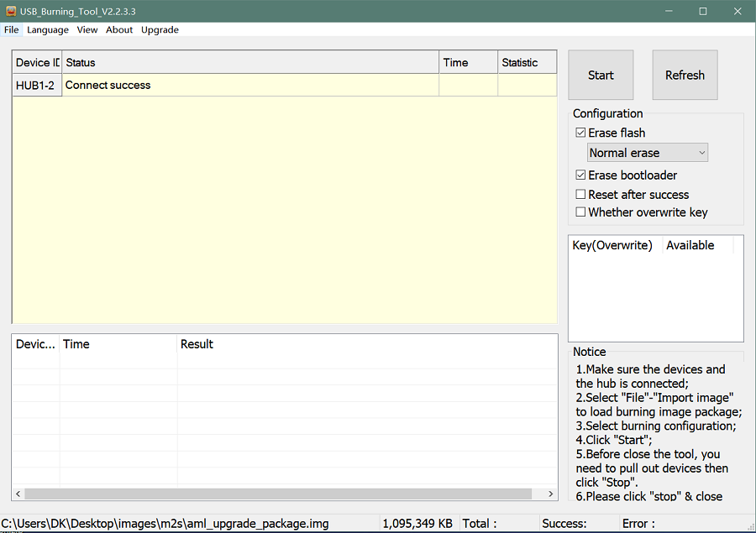Close the USB Burning Tool window
The height and width of the screenshot is (533, 756).
[x=738, y=11]
